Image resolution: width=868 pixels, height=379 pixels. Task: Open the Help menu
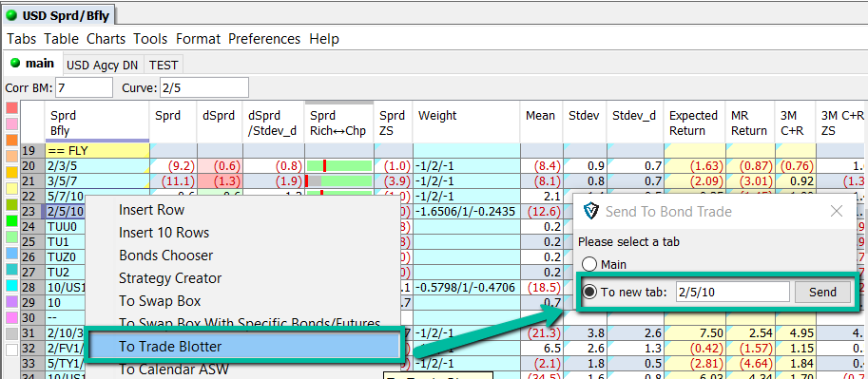point(324,39)
